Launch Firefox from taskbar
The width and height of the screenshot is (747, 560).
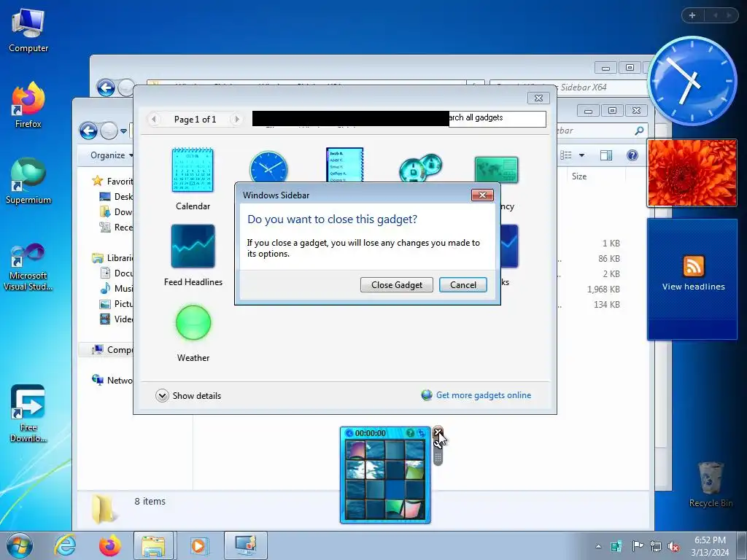coord(110,545)
